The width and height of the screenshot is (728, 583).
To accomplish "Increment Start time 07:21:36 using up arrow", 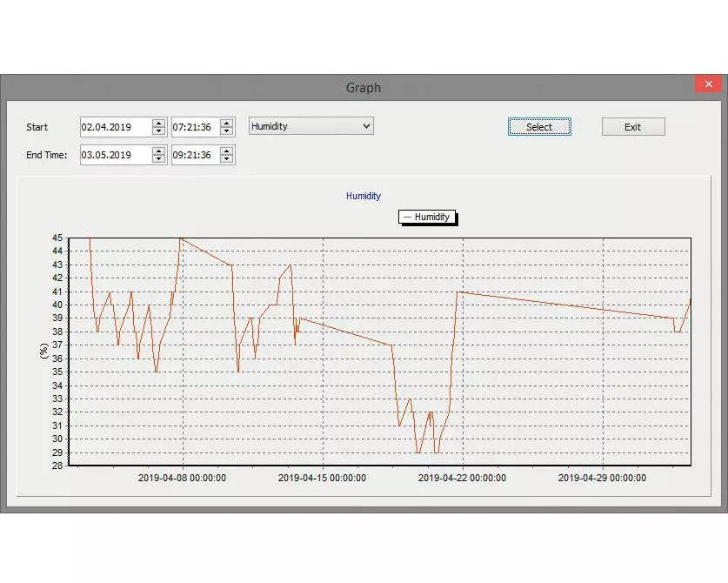I will [227, 123].
